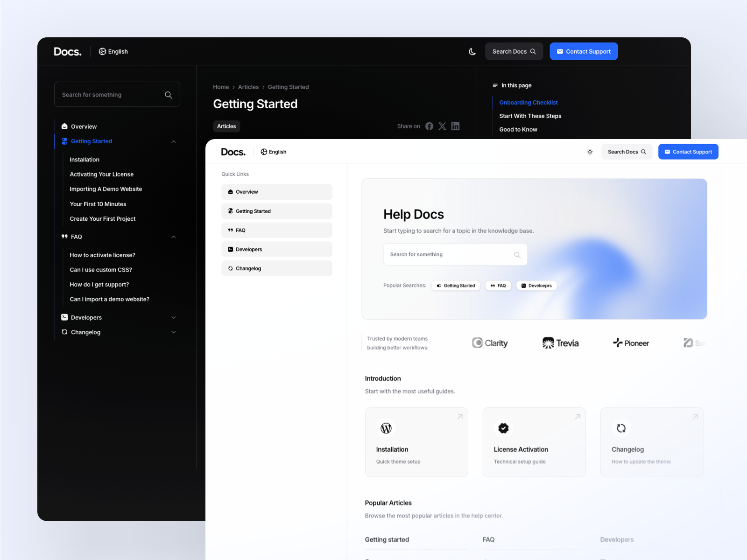Open Installation in dark sidebar
The image size is (747, 560).
click(x=85, y=160)
